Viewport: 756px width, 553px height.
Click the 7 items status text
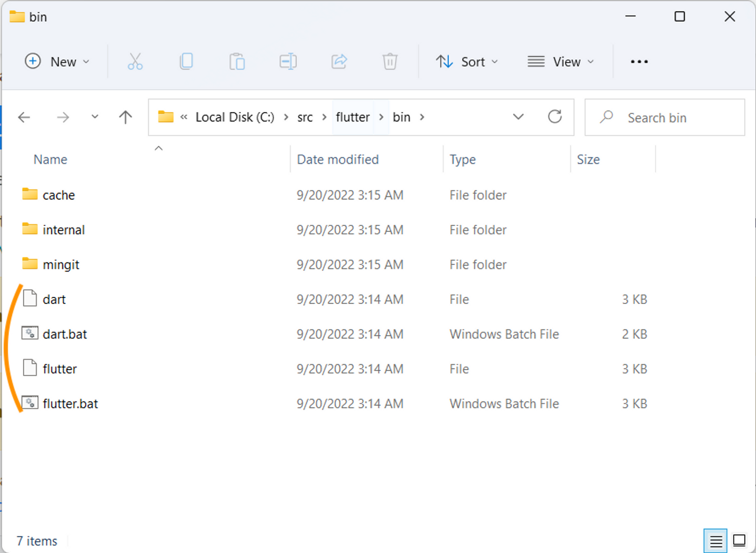coord(37,541)
